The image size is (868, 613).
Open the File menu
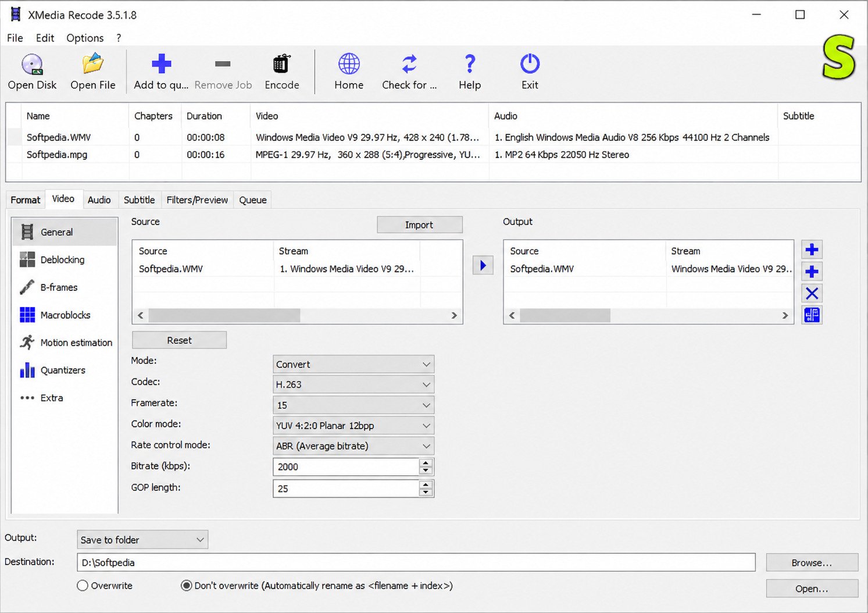click(15, 38)
